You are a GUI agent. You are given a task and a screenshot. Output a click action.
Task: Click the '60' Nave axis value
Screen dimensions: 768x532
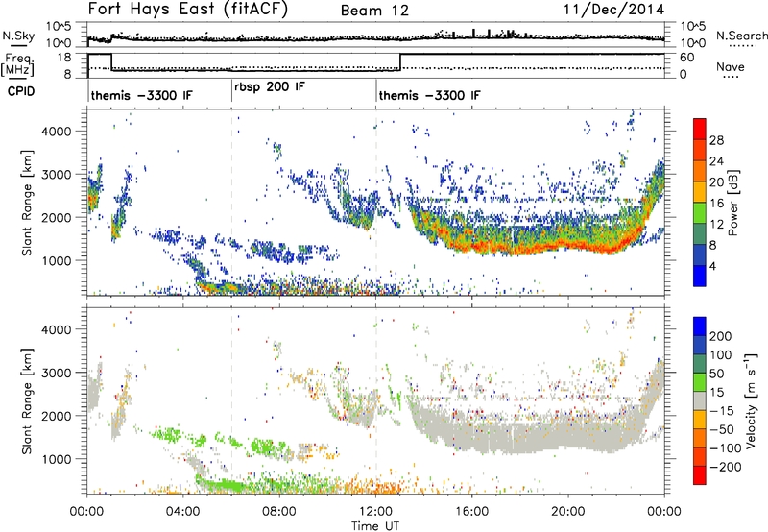click(687, 58)
